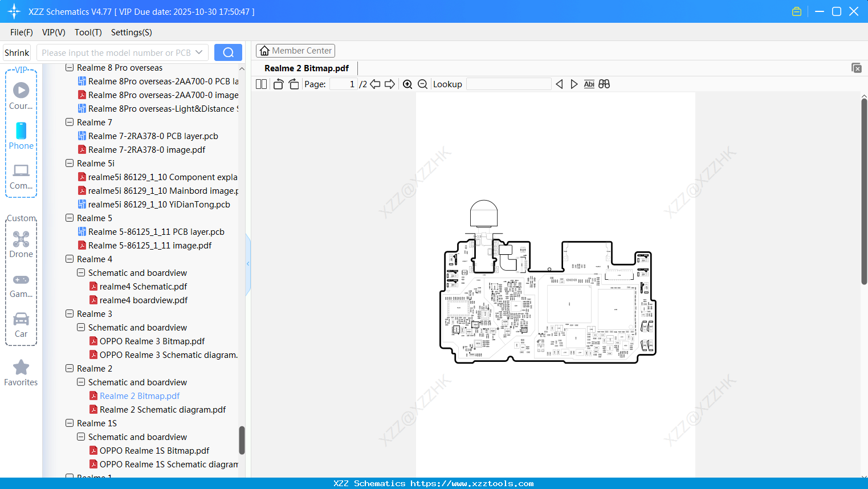The image size is (868, 489).
Task: Switch to Realme 2 Bitmap.pdf tab
Action: (x=307, y=68)
